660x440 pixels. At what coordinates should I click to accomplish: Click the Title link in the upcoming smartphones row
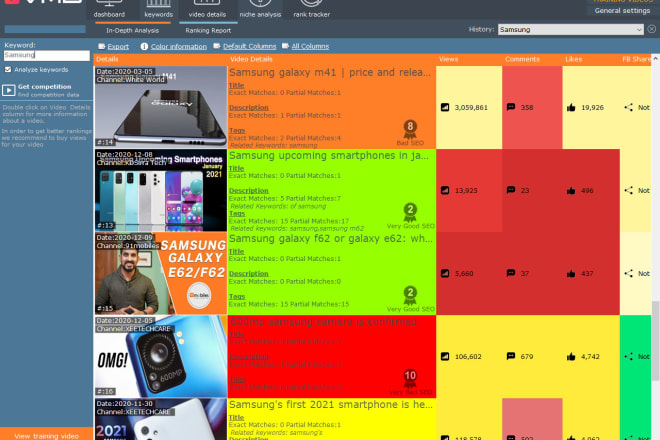point(237,168)
